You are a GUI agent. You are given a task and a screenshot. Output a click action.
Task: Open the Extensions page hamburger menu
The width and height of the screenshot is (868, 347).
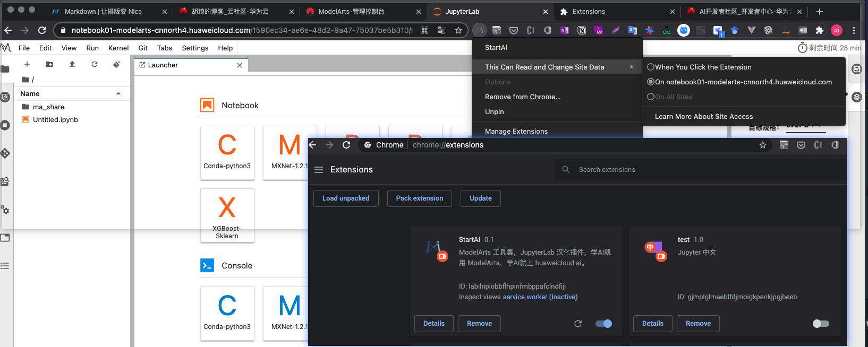(319, 170)
